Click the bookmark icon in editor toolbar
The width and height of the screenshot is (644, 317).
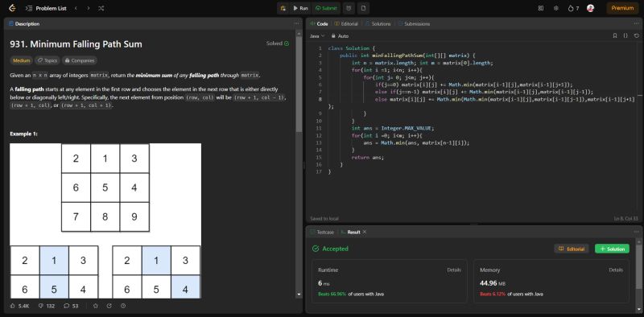(615, 35)
